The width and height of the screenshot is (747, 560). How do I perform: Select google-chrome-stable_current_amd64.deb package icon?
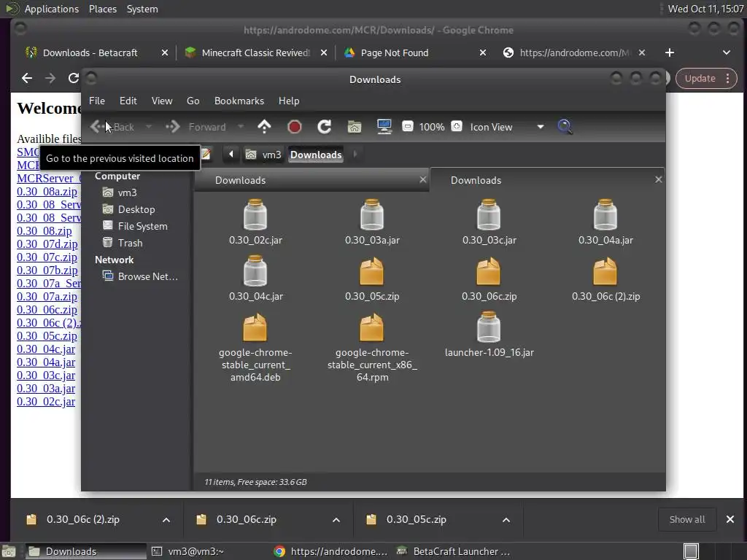point(255,327)
